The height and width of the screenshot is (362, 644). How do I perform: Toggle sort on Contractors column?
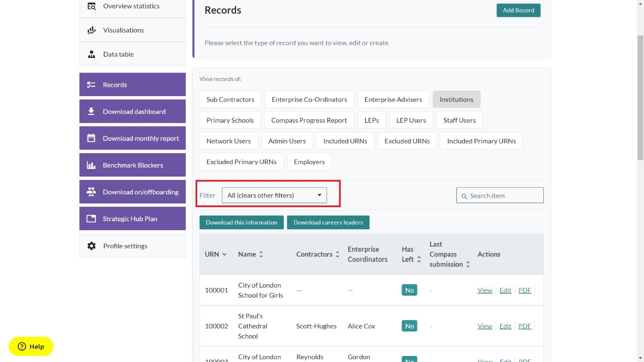(x=338, y=254)
